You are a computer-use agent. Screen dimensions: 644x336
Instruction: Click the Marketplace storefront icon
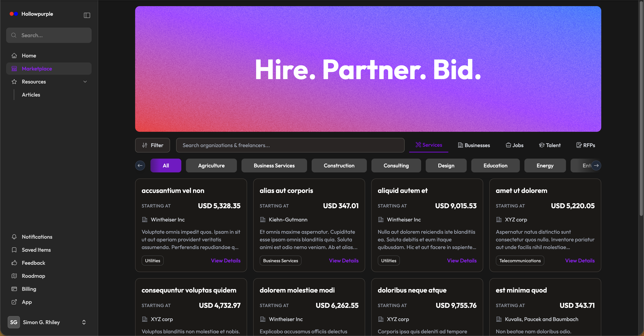(14, 69)
